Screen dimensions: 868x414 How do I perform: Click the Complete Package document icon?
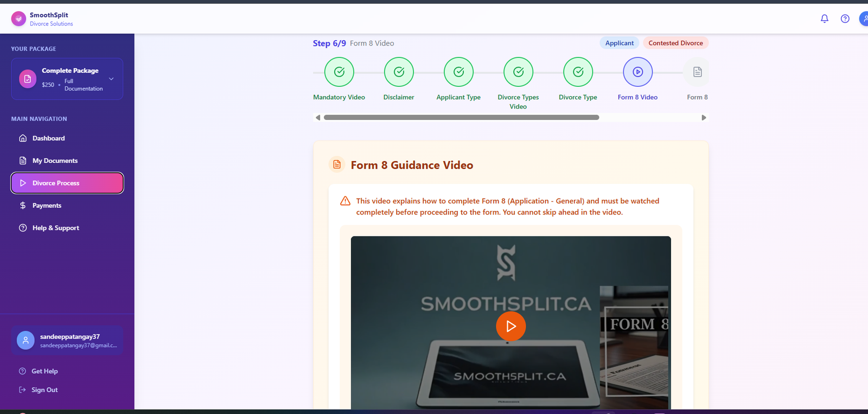click(x=28, y=79)
